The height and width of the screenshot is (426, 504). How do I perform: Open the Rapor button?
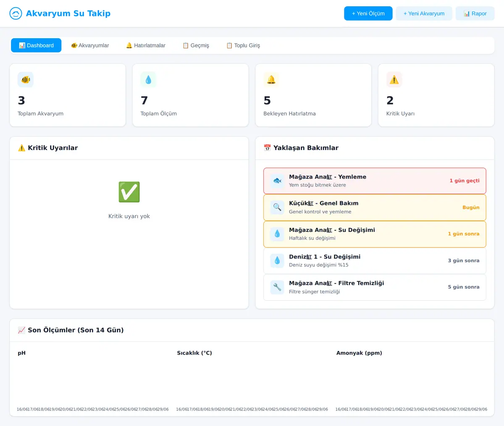pyautogui.click(x=475, y=13)
